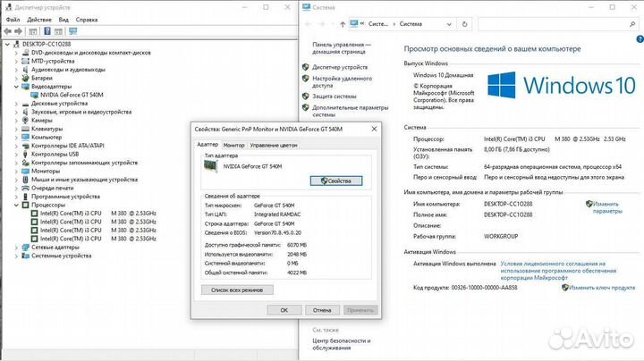Click the Очереди печати printer icon
The width and height of the screenshot is (644, 361).
(25, 188)
